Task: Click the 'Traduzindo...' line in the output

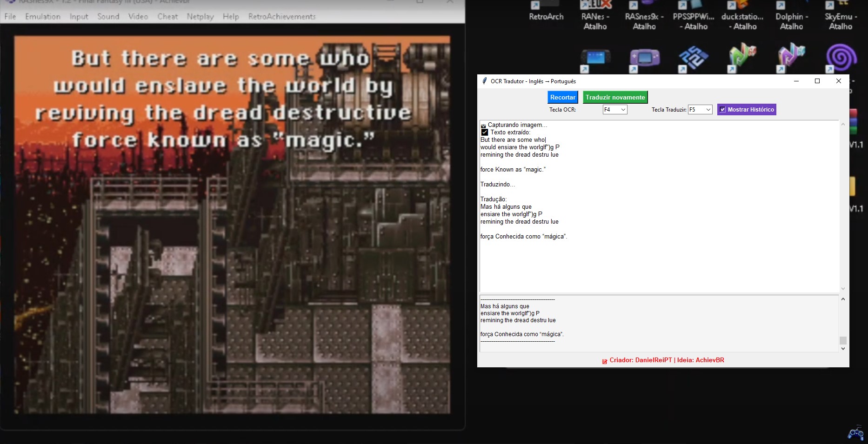Action: coord(498,184)
